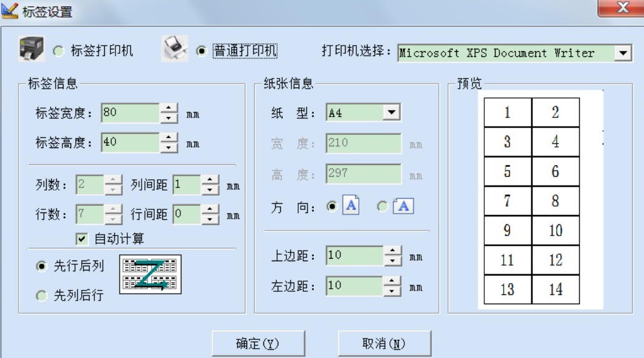Click the 预览 group label
Image resolution: width=644 pixels, height=358 pixels.
[469, 84]
